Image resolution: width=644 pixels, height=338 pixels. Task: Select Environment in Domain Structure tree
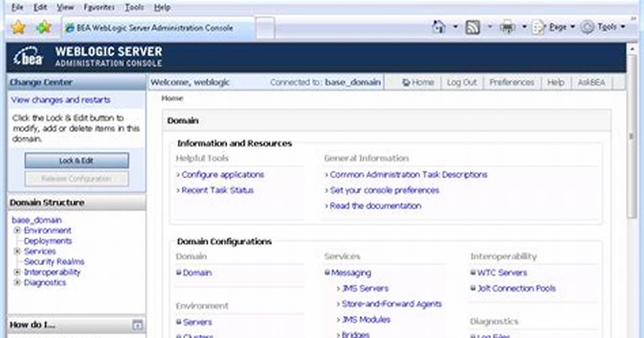[x=47, y=230]
